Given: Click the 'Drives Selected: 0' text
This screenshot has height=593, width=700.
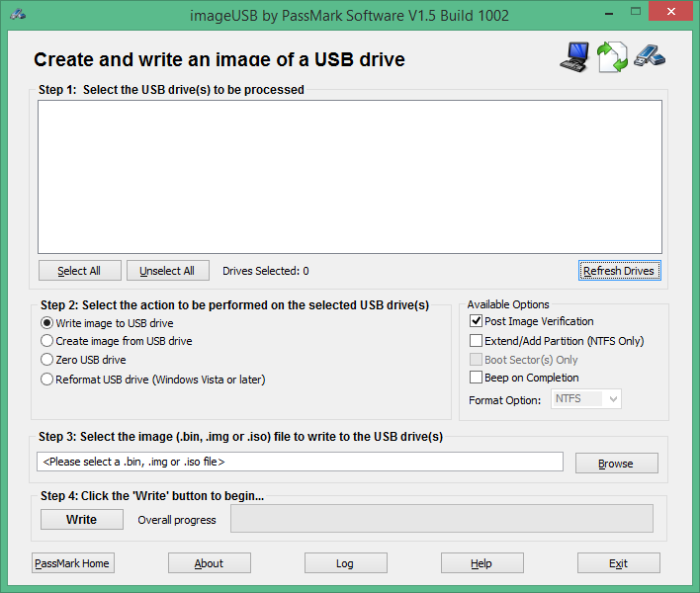Looking at the screenshot, I should [266, 271].
